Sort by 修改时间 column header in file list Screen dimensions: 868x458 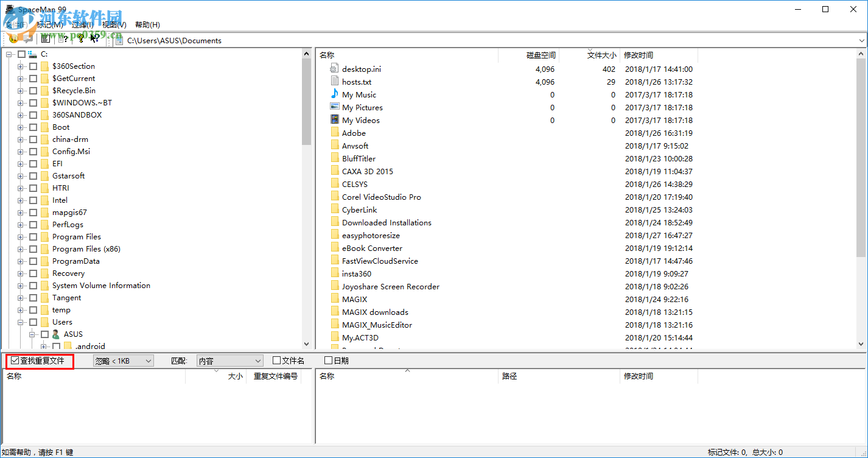coord(638,55)
